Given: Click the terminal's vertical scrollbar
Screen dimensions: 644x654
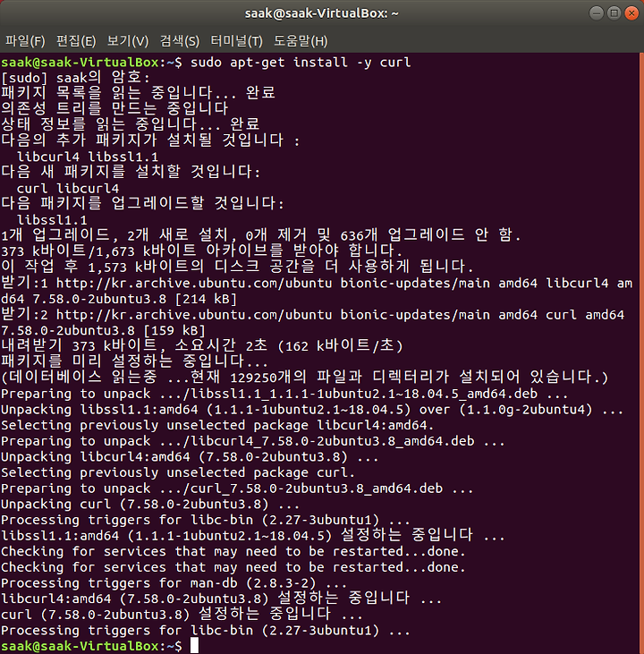Looking at the screenshot, I should click(x=641, y=352).
